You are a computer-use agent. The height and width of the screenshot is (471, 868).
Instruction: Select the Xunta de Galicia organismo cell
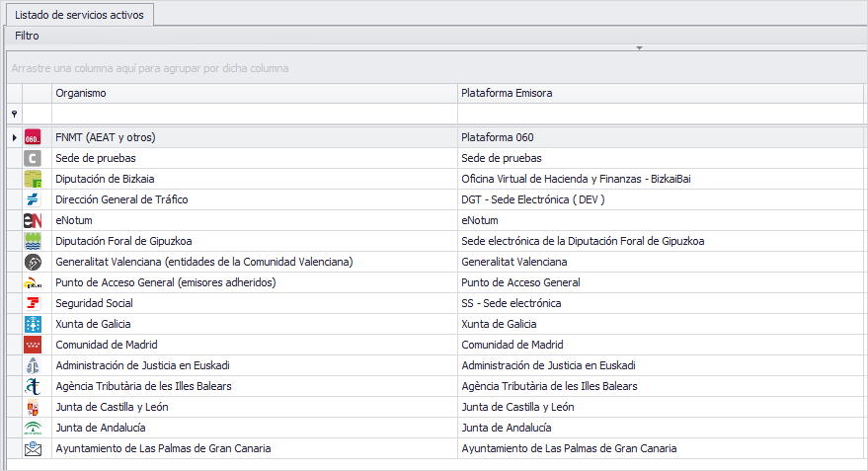tap(255, 324)
